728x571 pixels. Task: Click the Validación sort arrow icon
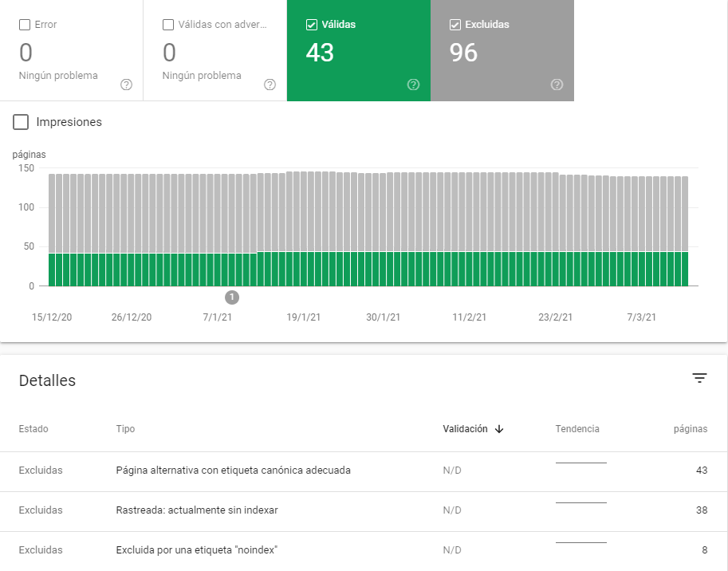499,429
